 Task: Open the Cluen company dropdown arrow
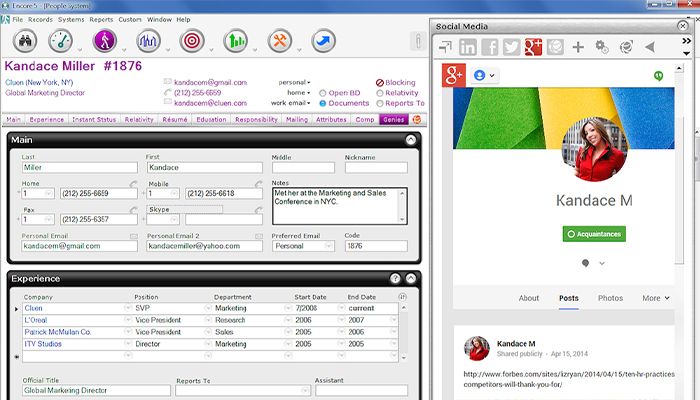128,308
